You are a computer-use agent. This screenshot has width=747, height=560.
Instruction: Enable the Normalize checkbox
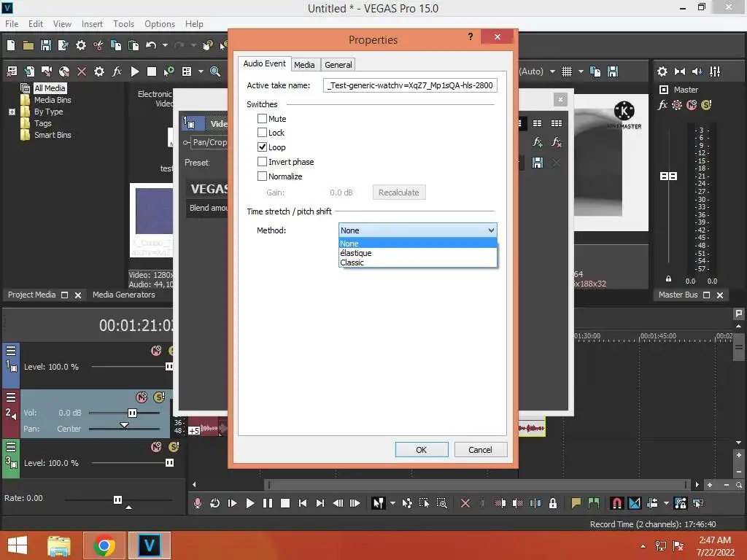tap(262, 176)
